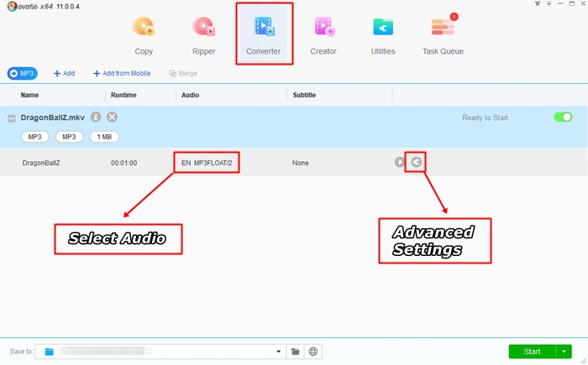The width and height of the screenshot is (588, 365).
Task: Minimize the DVDFab window
Action: (560, 3)
